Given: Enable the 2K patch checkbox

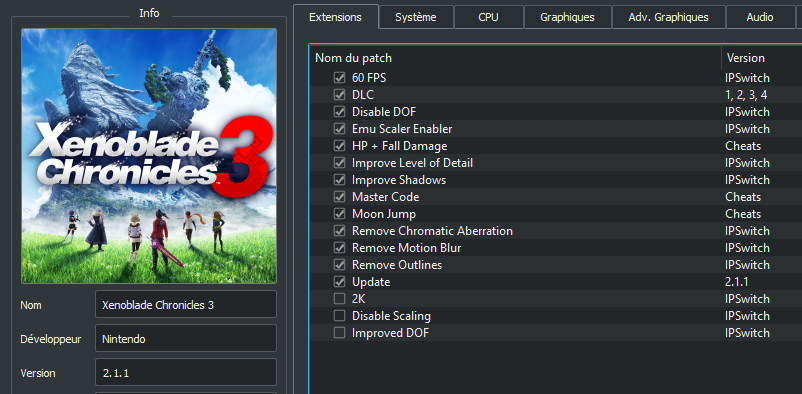Looking at the screenshot, I should pyautogui.click(x=339, y=298).
